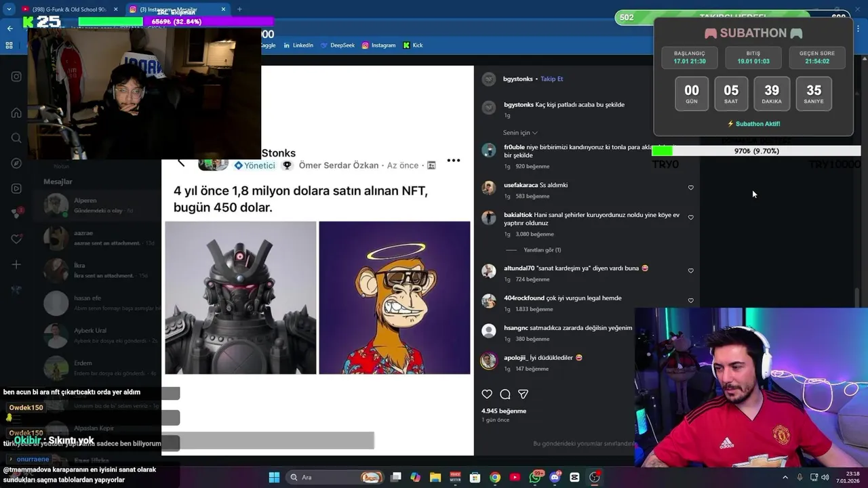
Task: Click '920 beğenme' under fr0uble's comment
Action: point(532,167)
